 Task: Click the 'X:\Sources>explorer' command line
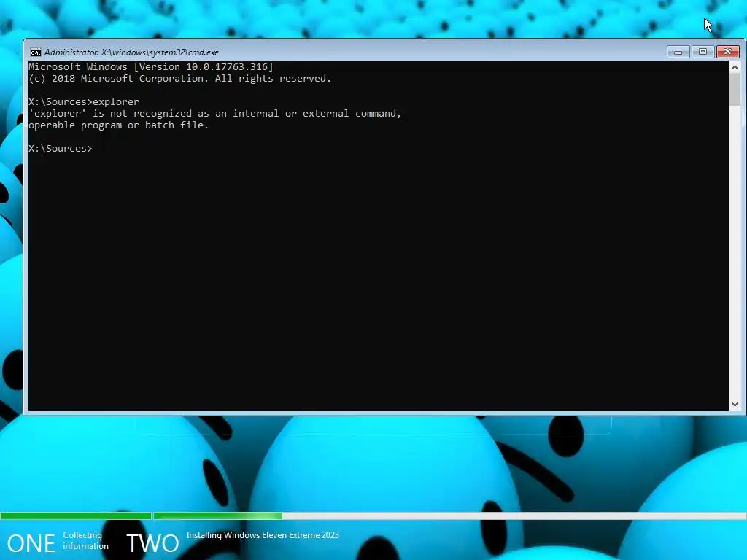coord(84,102)
